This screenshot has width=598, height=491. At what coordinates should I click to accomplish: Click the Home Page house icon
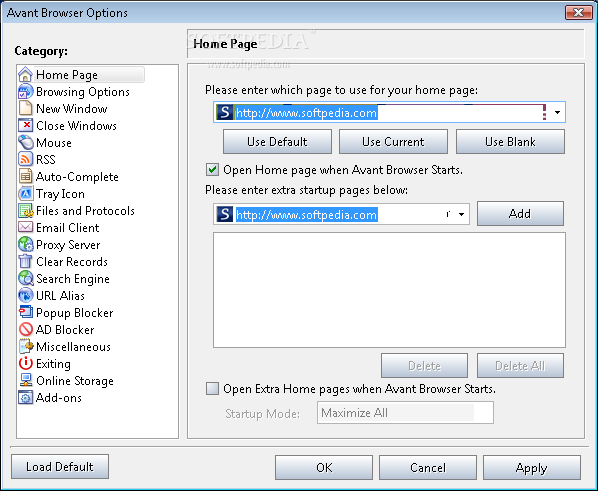pos(26,74)
